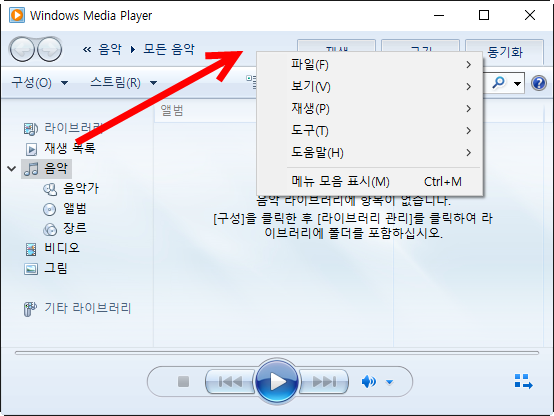Click the 음악가 artist icon

(x=50, y=189)
